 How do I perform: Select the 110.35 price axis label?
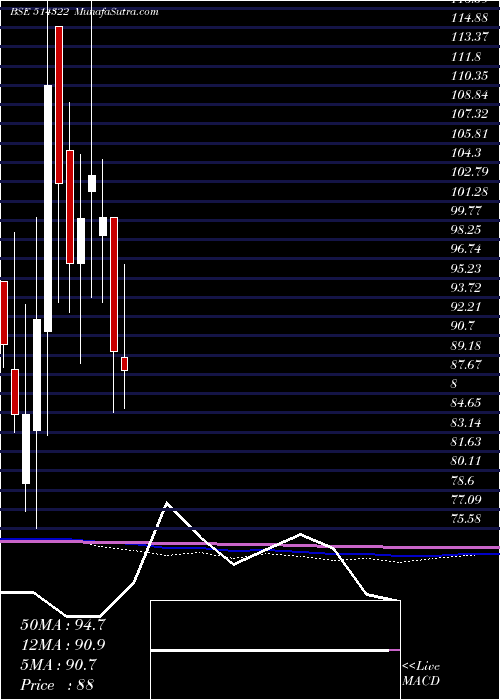click(x=469, y=75)
